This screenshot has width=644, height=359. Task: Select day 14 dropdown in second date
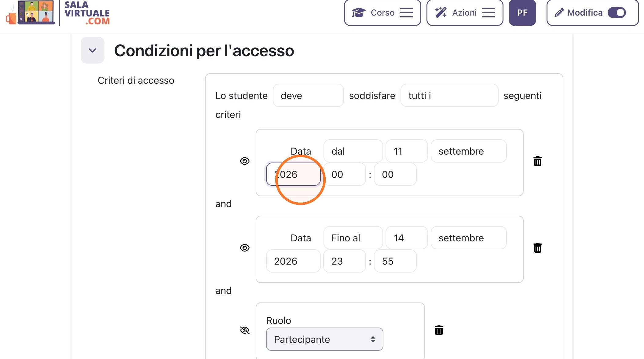[407, 238]
